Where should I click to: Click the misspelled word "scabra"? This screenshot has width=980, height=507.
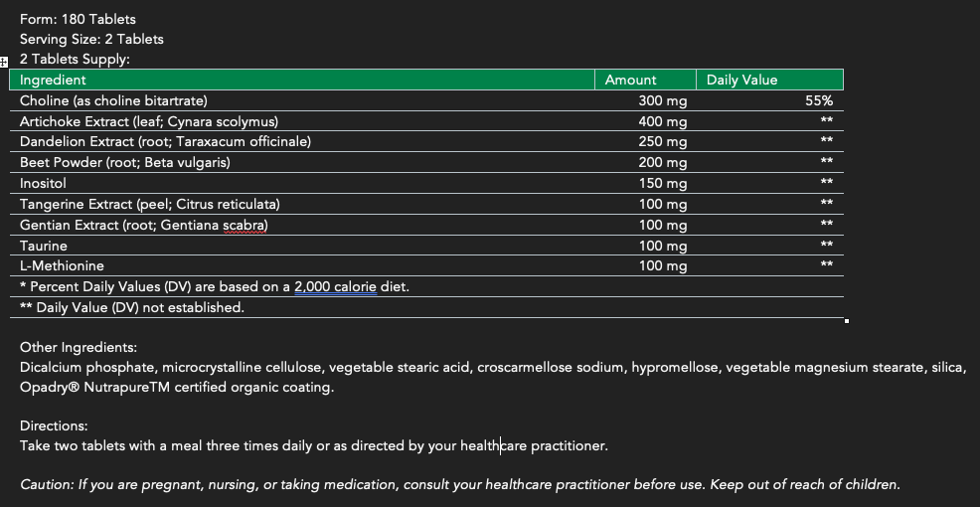(245, 226)
